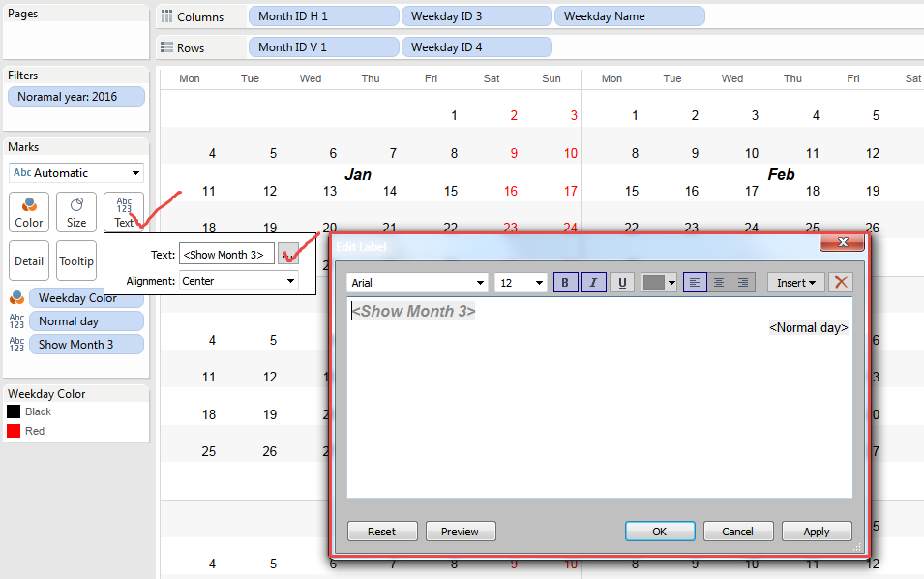Clear label content with red X
The image size is (924, 579).
(841, 283)
